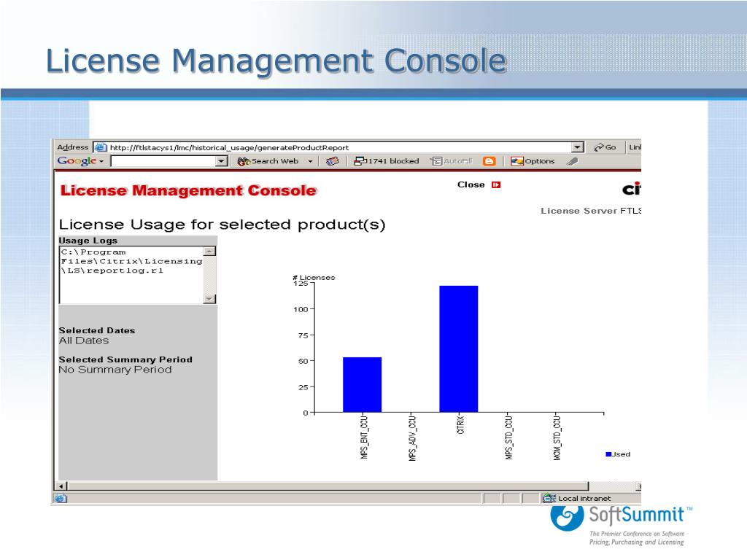Screen dimensions: 747x560
Task: Click the status bar IE page icon
Action: click(61, 499)
